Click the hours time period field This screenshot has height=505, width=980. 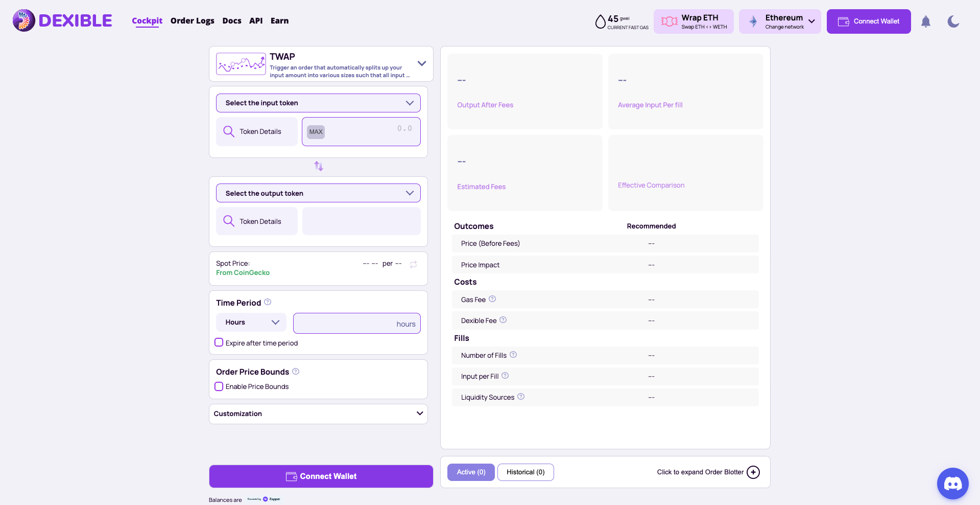point(357,324)
